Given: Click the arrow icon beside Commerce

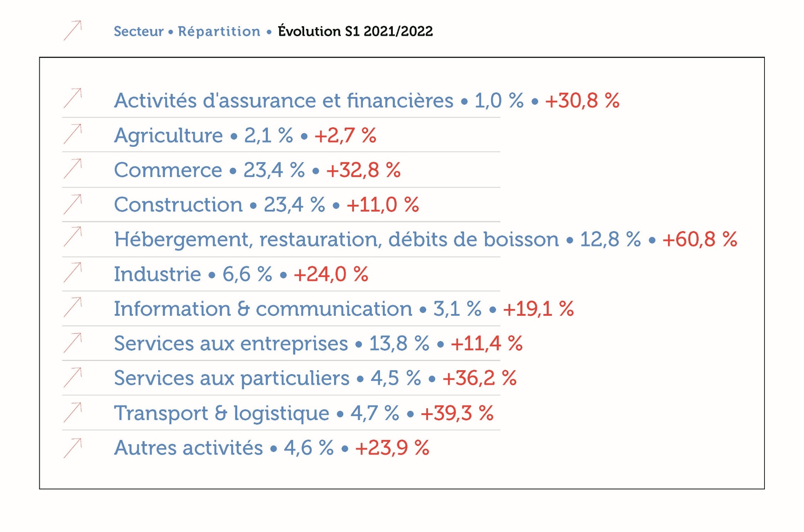Looking at the screenshot, I should (73, 169).
